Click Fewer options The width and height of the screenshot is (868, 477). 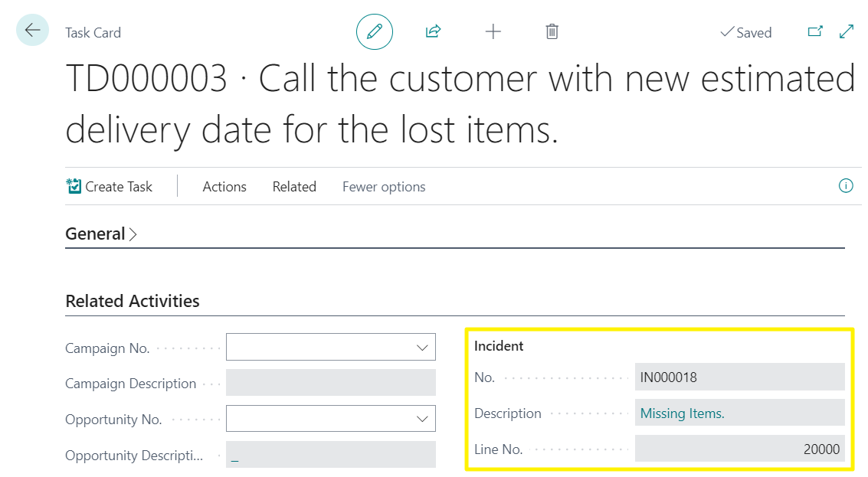pyautogui.click(x=383, y=186)
